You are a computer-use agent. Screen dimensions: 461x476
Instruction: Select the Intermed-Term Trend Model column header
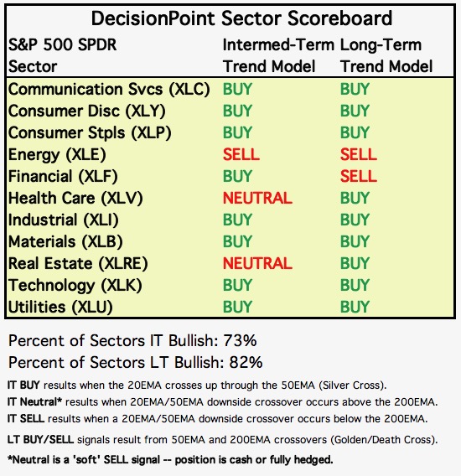(x=278, y=56)
